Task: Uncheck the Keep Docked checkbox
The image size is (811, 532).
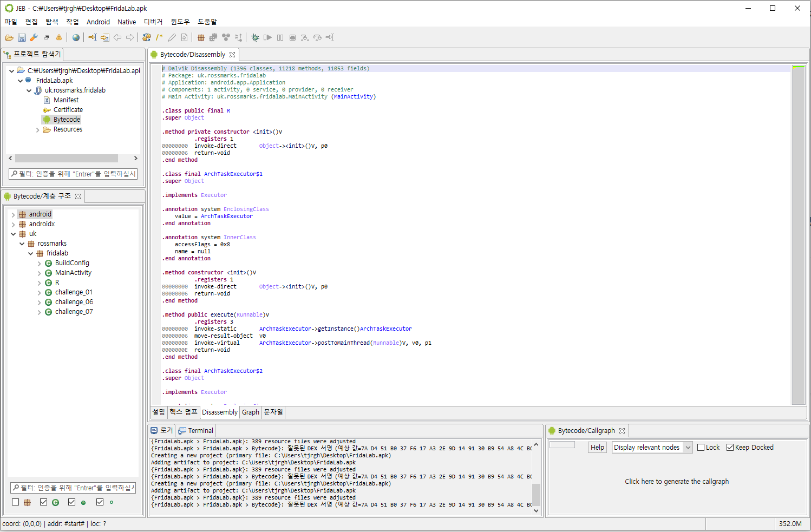Action: pos(730,448)
